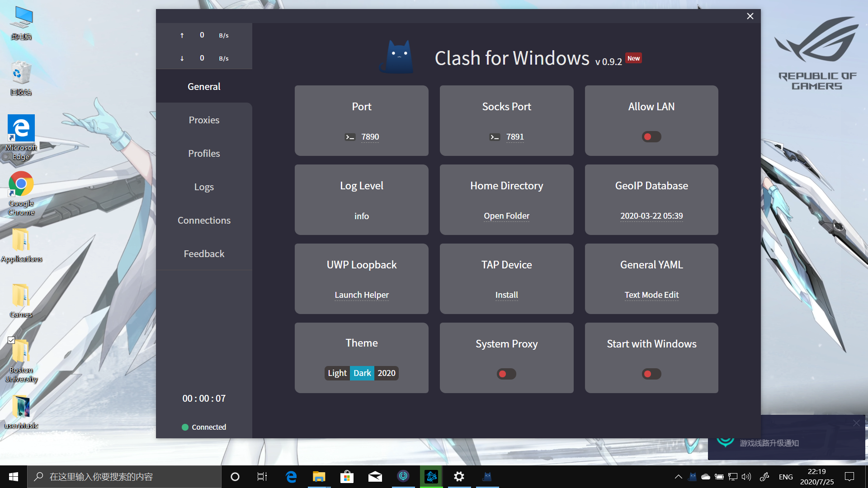Launch Edge from the taskbar
Image resolution: width=868 pixels, height=488 pixels.
point(291,477)
